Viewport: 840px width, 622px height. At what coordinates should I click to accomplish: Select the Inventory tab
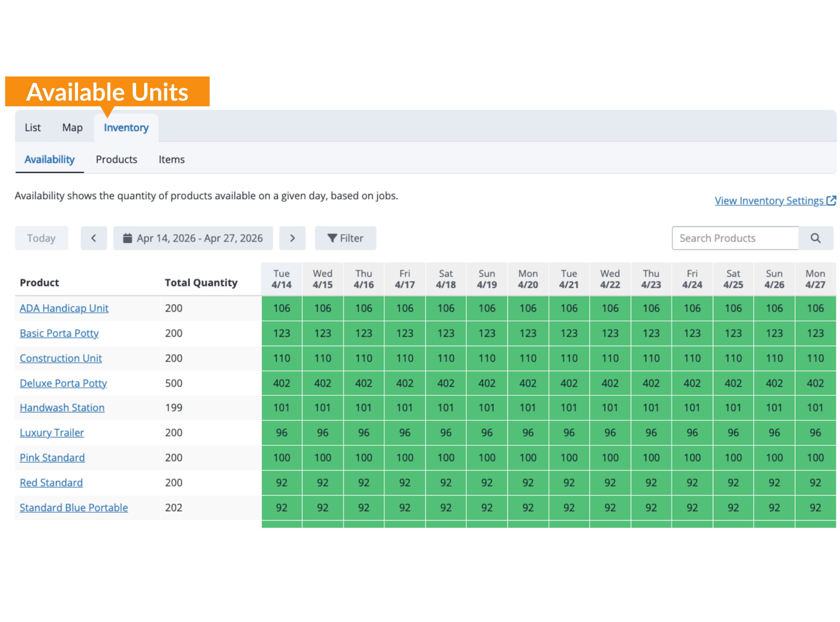pos(126,128)
